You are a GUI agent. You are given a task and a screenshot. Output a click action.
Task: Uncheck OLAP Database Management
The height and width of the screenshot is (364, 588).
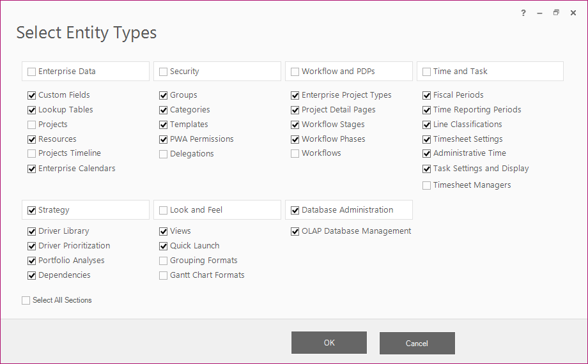click(x=295, y=231)
